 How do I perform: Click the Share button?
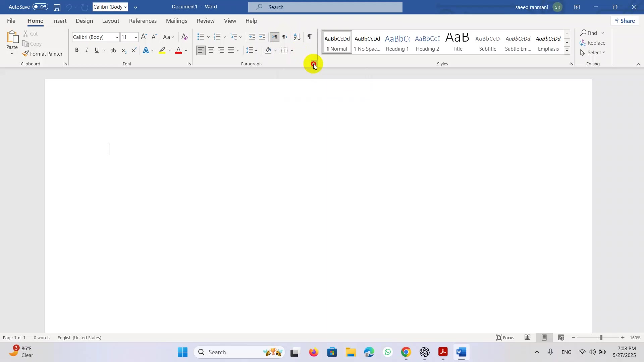pyautogui.click(x=625, y=21)
